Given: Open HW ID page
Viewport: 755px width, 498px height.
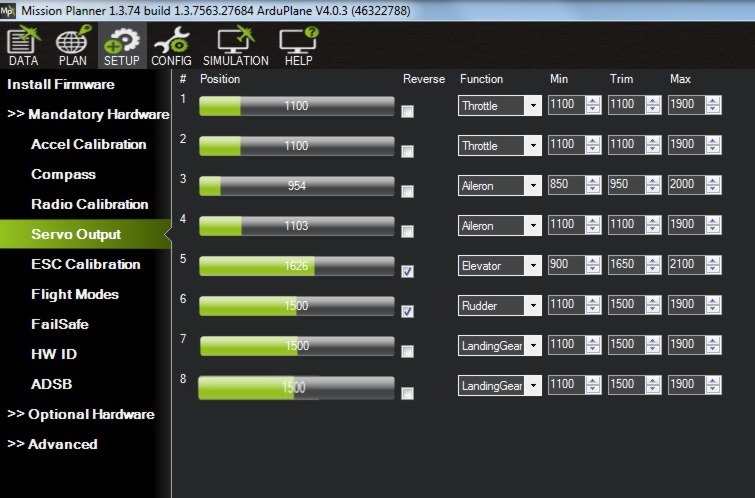Looking at the screenshot, I should [x=54, y=354].
